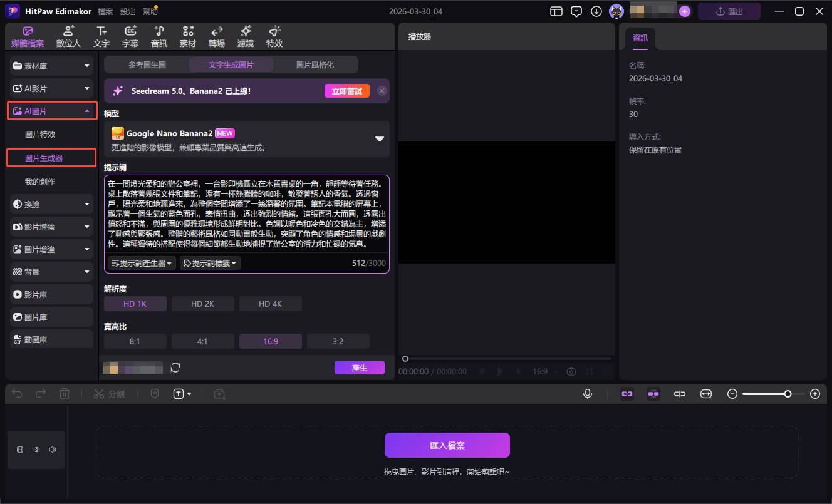Click inside the prompt text field

(246, 216)
